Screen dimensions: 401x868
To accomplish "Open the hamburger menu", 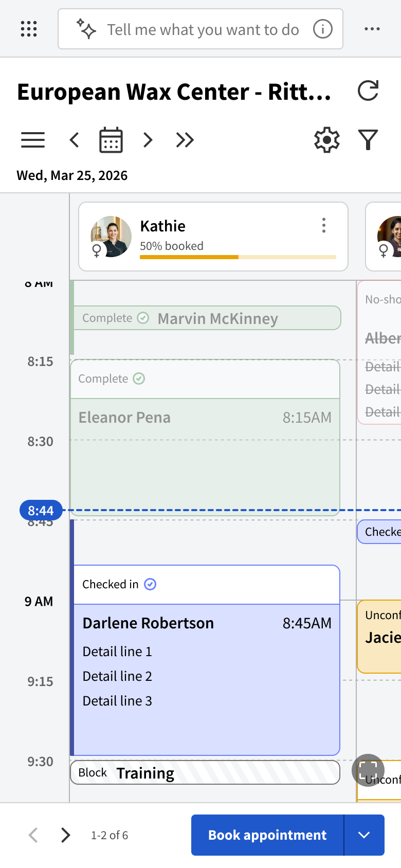I will click(x=33, y=140).
